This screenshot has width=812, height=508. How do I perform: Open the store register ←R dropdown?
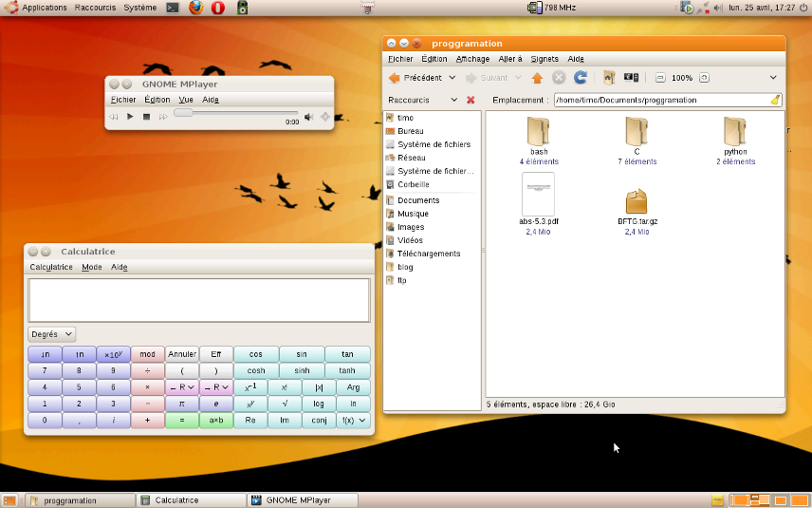point(182,387)
